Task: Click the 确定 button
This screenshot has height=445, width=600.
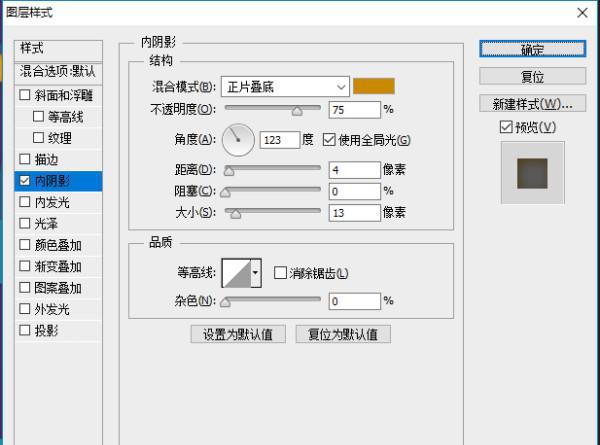Action: tap(532, 49)
